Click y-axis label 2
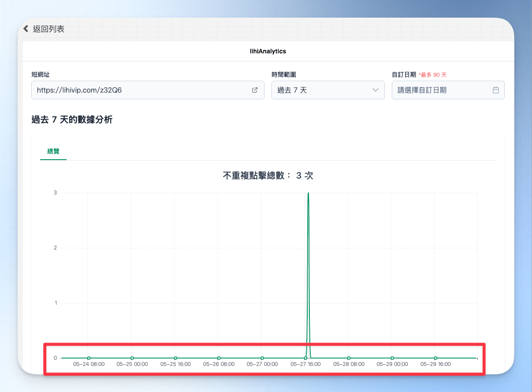 (56, 248)
